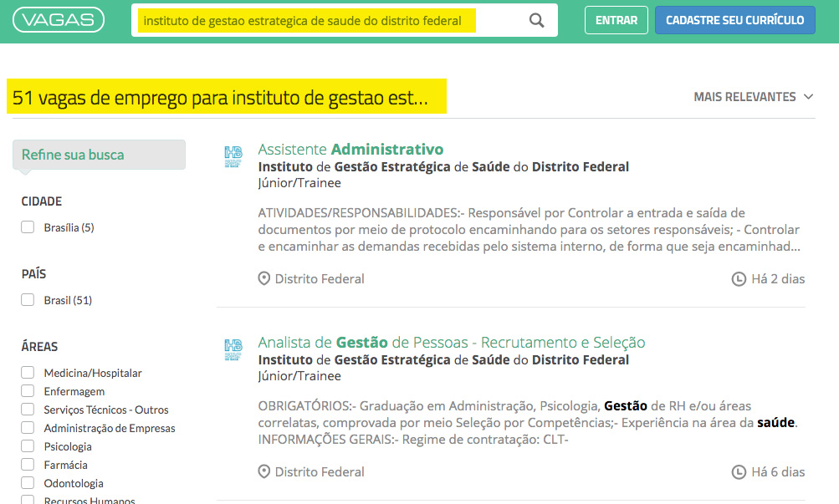839x504 pixels.
Task: Click the chevron beside Mais Relevantes
Action: (x=808, y=97)
